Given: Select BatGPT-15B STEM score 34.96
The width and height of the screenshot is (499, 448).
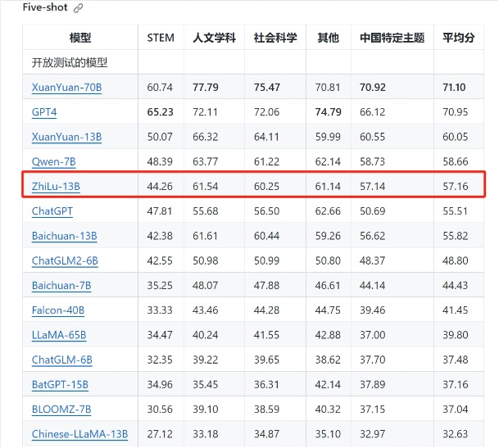Looking at the screenshot, I should [x=160, y=384].
